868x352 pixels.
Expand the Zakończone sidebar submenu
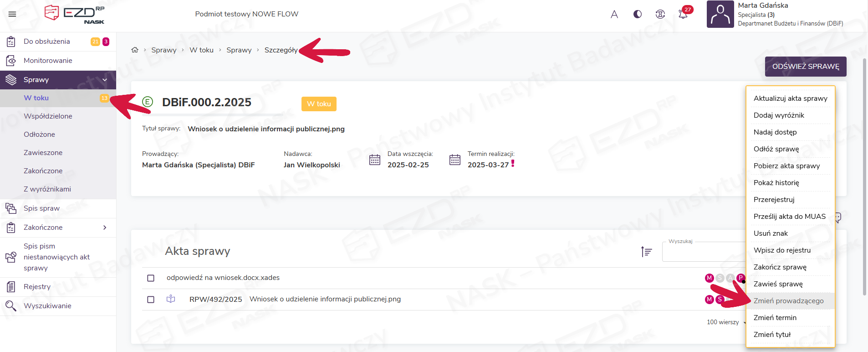[x=105, y=228]
